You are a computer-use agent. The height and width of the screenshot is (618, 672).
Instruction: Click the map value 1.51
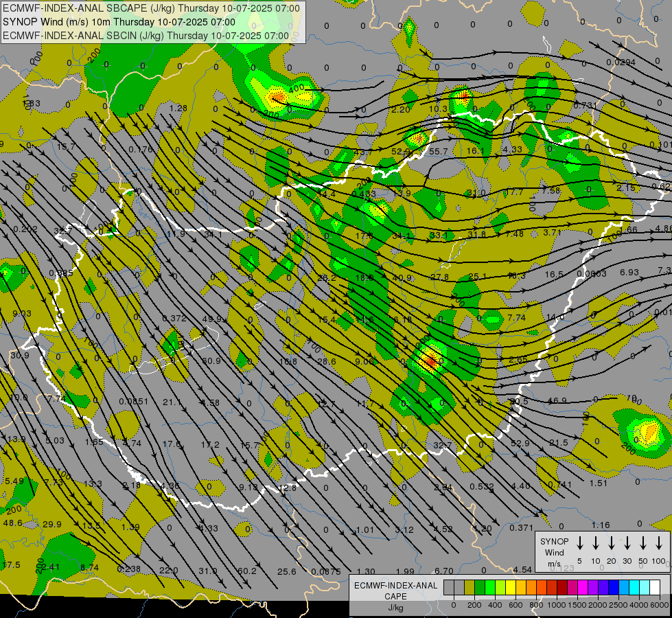(599, 483)
